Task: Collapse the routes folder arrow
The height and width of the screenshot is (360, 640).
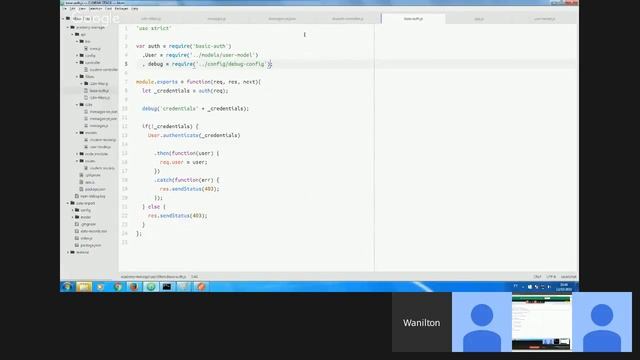Action: 77,161
